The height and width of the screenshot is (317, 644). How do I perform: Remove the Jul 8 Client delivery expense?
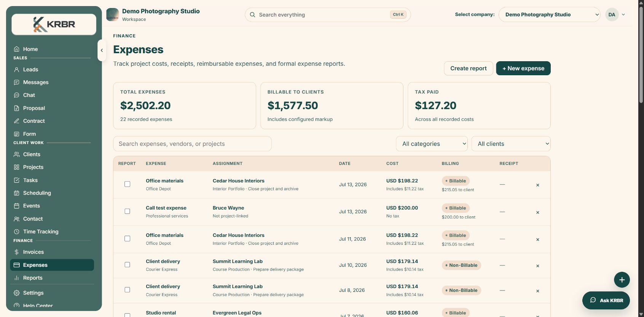click(x=538, y=291)
